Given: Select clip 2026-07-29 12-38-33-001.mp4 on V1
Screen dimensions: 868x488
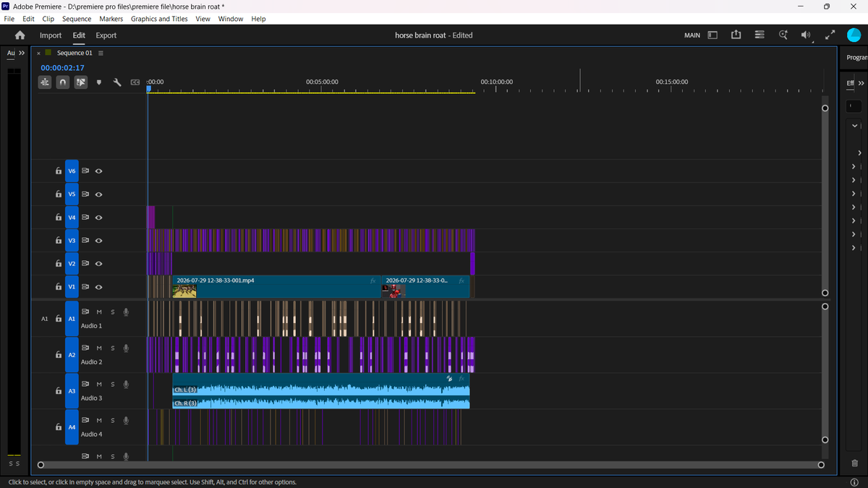Looking at the screenshot, I should 277,287.
